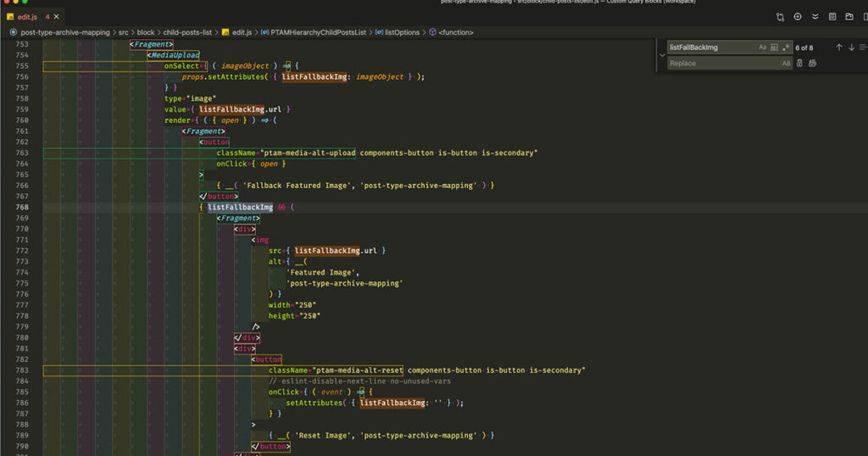Click 'Reset Image' string on line 789

coord(323,436)
